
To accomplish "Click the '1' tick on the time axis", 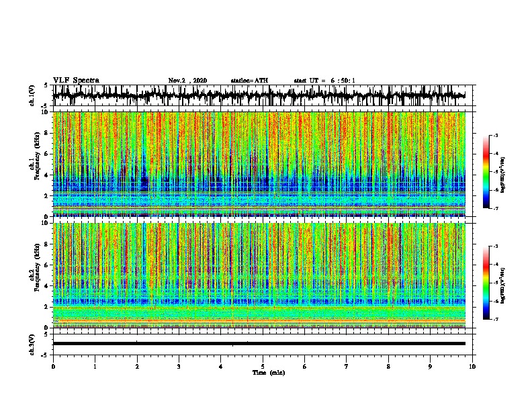I will 95,367.
